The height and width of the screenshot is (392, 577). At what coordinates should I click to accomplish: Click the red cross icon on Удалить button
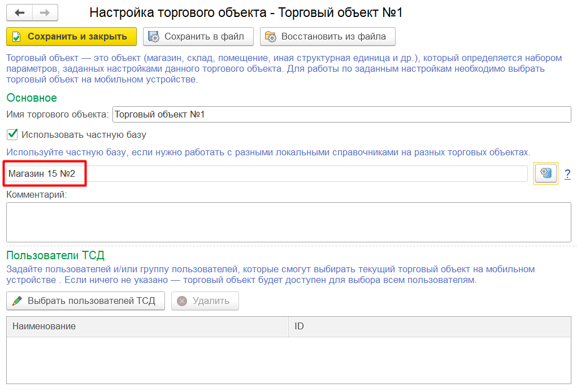point(181,300)
